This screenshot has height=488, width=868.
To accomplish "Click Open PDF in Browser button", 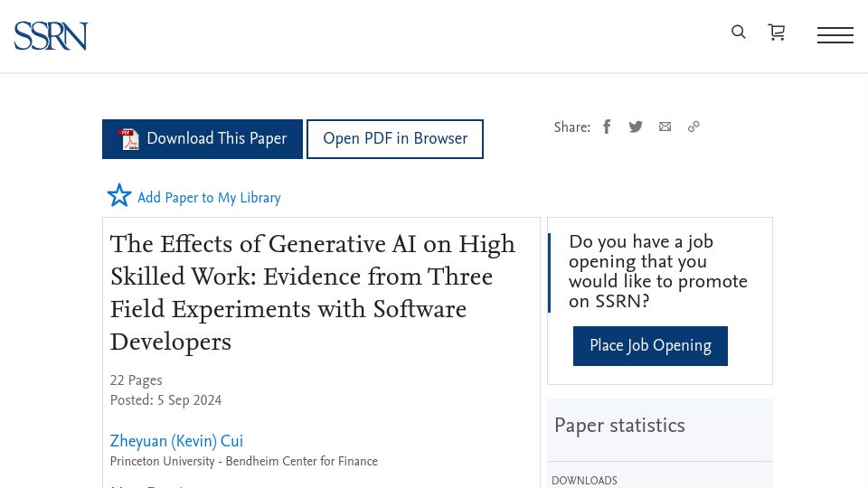I will click(x=395, y=139).
